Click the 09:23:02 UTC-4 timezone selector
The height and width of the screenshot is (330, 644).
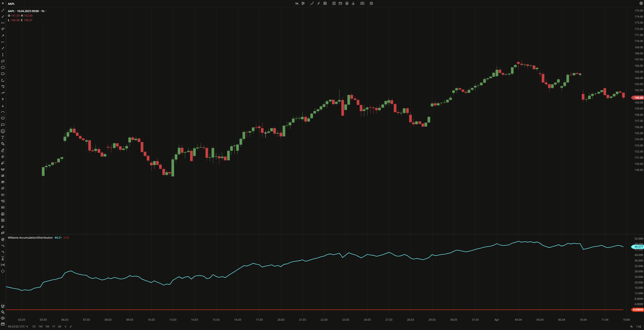(18, 326)
